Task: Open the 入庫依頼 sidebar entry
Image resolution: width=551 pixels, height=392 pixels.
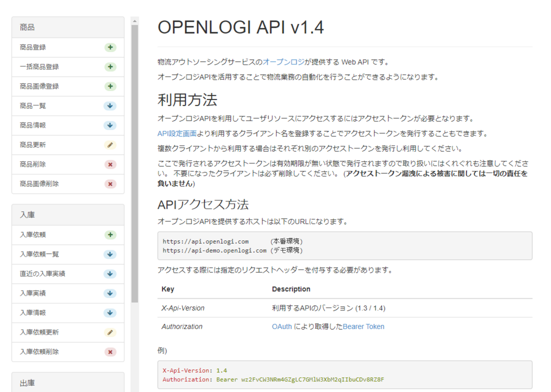Action: tap(68, 234)
